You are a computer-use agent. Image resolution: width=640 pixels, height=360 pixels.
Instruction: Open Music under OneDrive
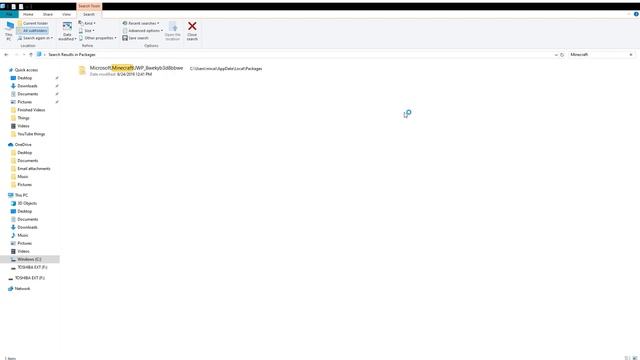[23, 177]
